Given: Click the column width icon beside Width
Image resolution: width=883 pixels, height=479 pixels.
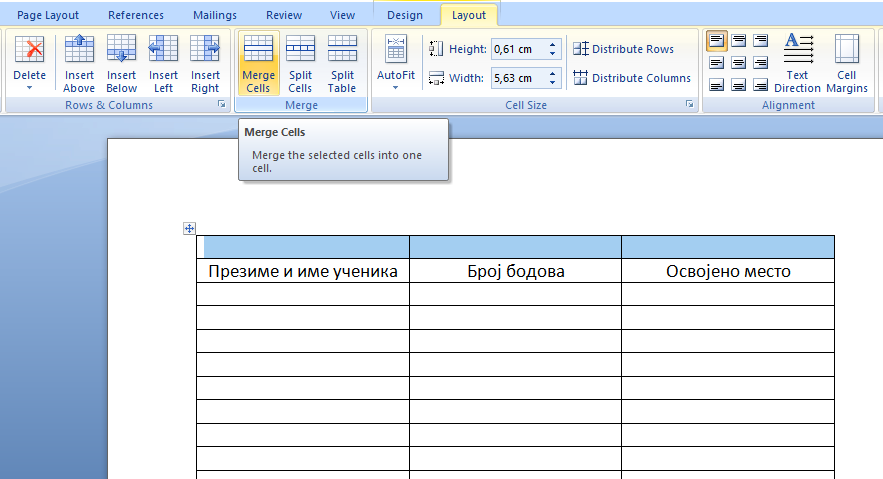Looking at the screenshot, I should tap(436, 78).
